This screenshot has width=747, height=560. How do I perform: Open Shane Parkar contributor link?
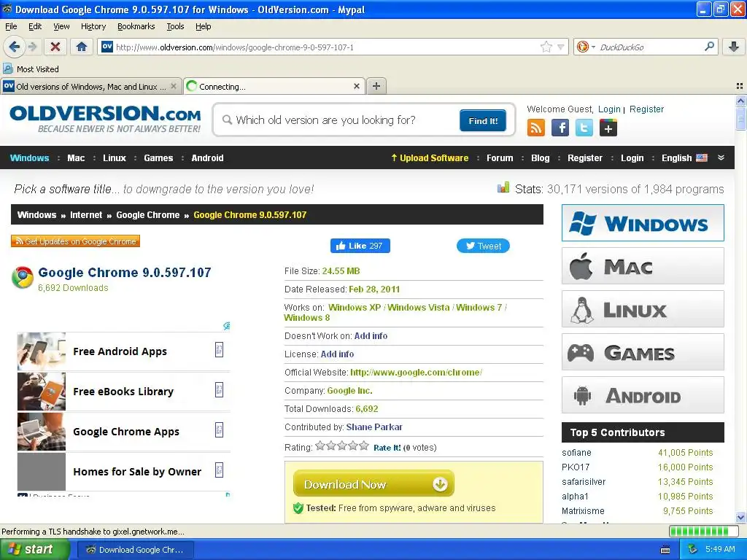(374, 427)
